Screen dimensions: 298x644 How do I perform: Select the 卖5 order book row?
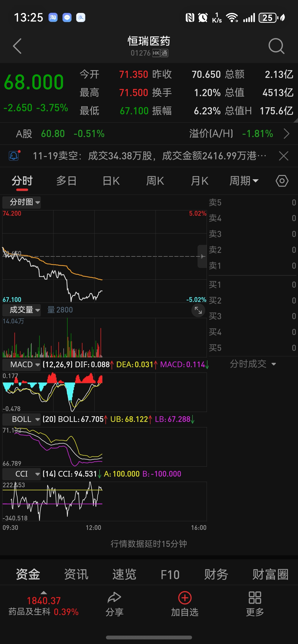pos(253,202)
